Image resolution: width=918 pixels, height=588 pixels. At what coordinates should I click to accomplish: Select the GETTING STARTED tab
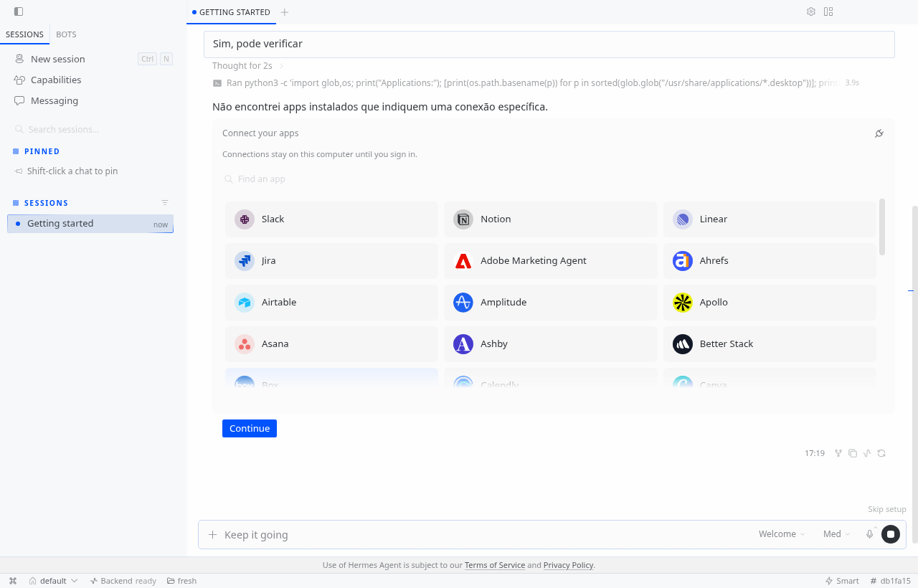point(231,12)
